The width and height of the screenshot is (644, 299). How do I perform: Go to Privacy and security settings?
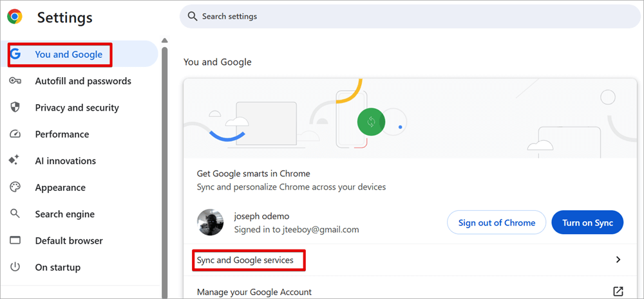point(77,108)
